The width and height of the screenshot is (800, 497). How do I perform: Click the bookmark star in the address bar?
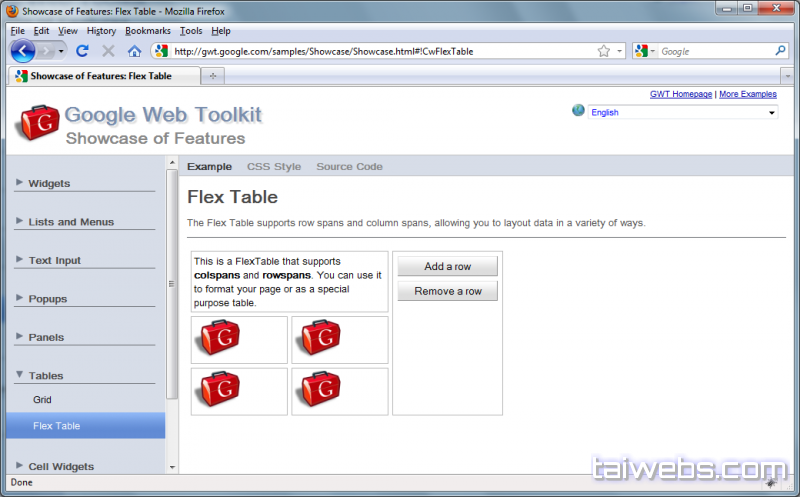603,51
